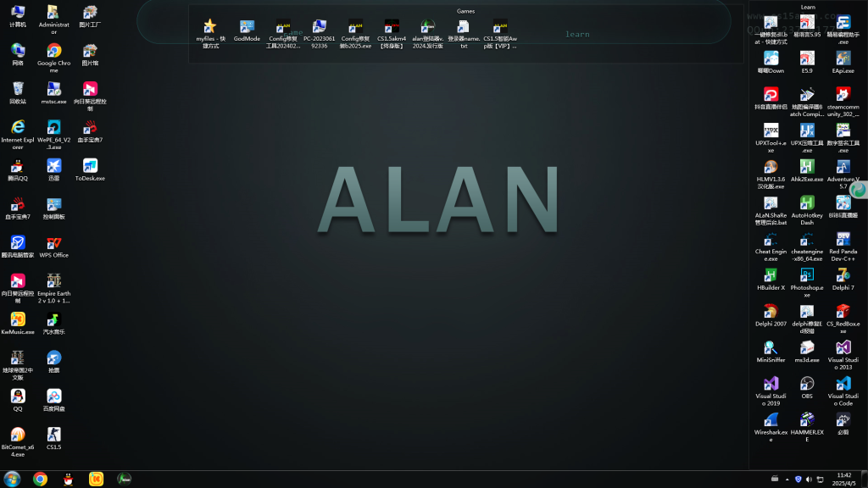Select the KwMusic.exe icon
The width and height of the screenshot is (868, 488).
coord(18,324)
